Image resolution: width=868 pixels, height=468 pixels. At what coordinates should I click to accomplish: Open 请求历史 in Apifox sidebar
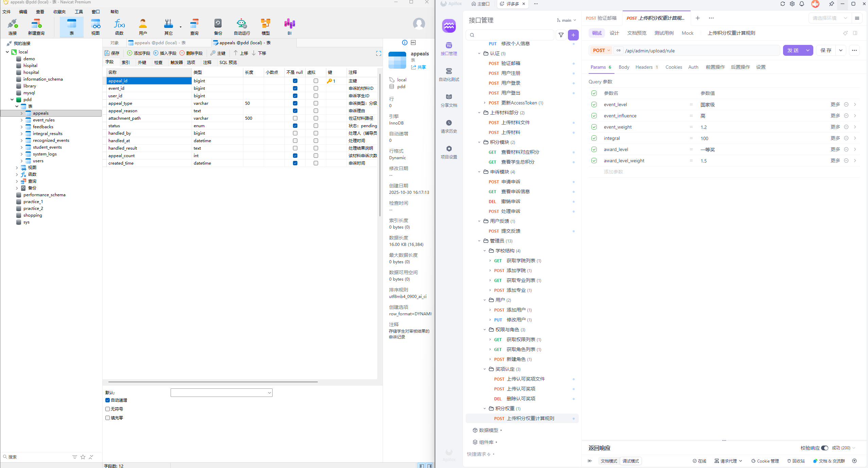click(x=449, y=126)
